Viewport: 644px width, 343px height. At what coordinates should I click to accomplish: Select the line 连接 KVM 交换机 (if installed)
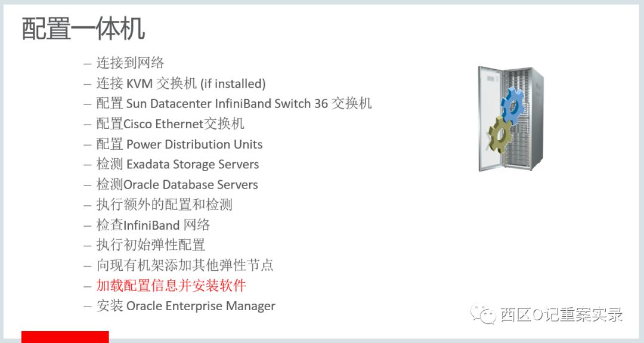(x=181, y=84)
